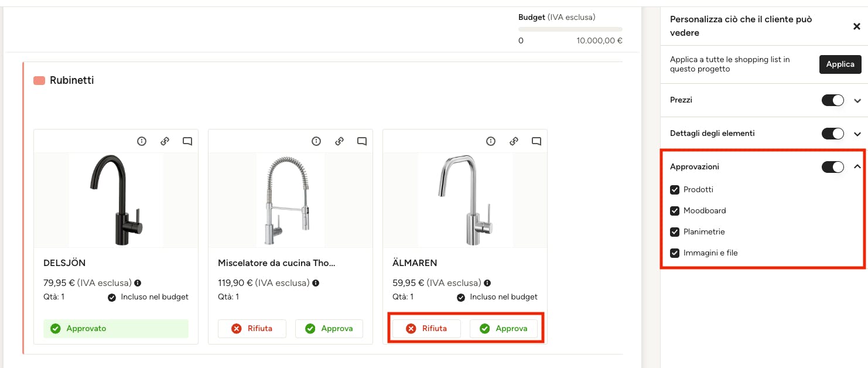Disable the Dettagli degli elementi toggle
Image resolution: width=868 pixels, height=368 pixels.
(x=833, y=134)
